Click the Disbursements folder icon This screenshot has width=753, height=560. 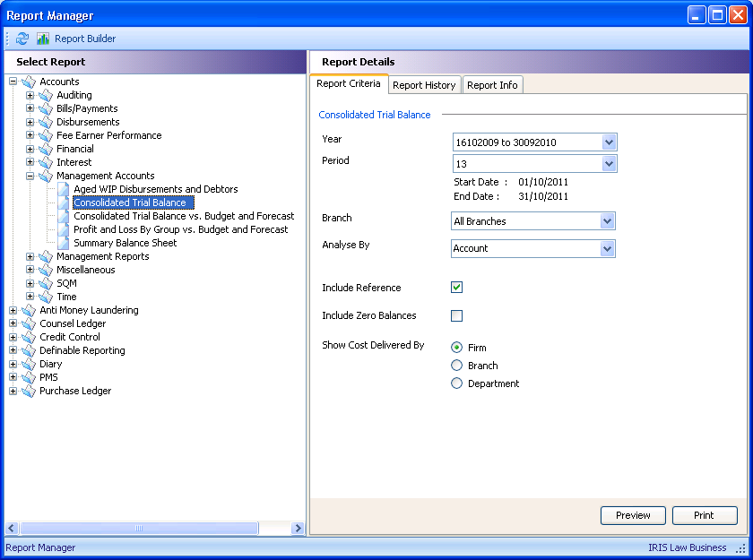[x=46, y=122]
